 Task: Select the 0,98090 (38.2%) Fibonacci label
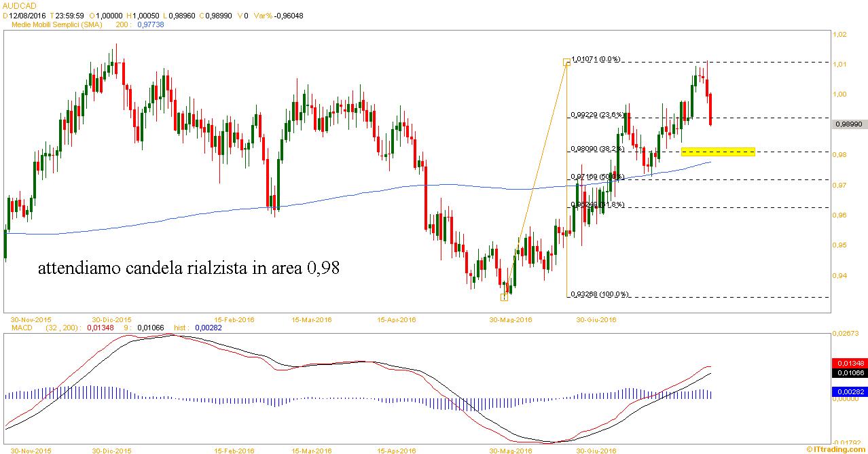[596, 148]
